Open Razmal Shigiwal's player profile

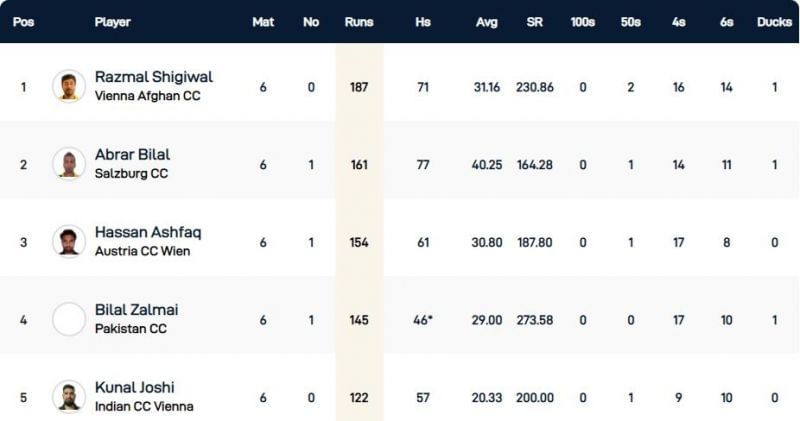[153, 77]
